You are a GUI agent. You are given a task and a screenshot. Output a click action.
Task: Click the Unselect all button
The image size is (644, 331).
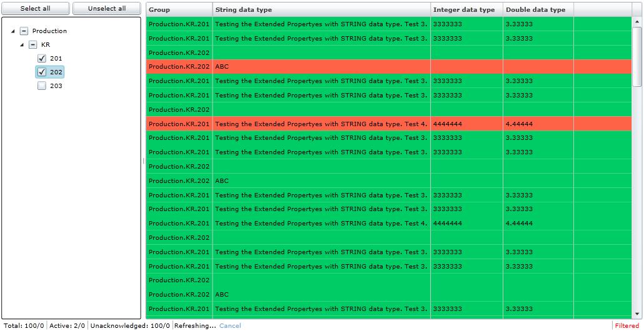pos(106,9)
